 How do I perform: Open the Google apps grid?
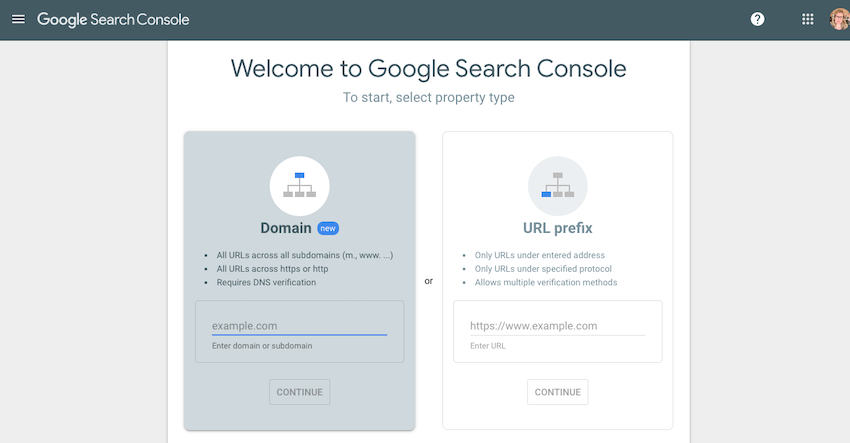pos(808,20)
